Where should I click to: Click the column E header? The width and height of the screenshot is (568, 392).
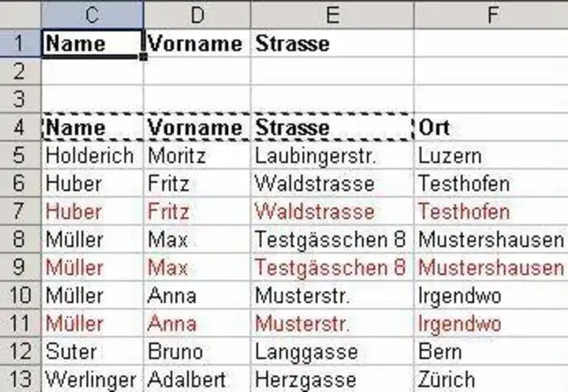point(332,13)
